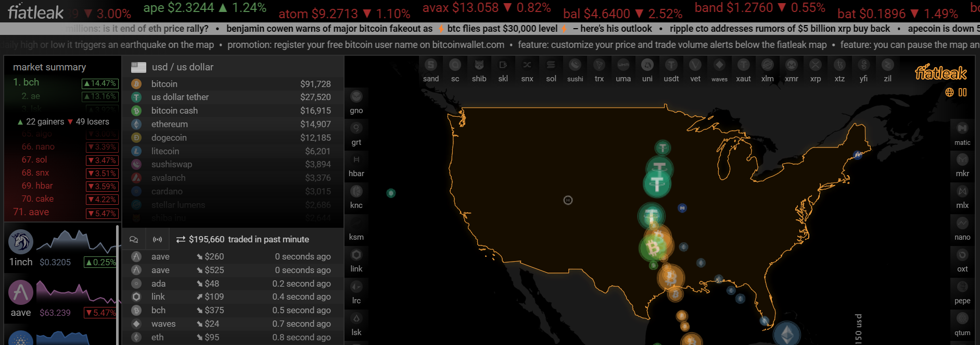Select the yfi coin icon
Screen dimensions: 980x345
coord(863,65)
